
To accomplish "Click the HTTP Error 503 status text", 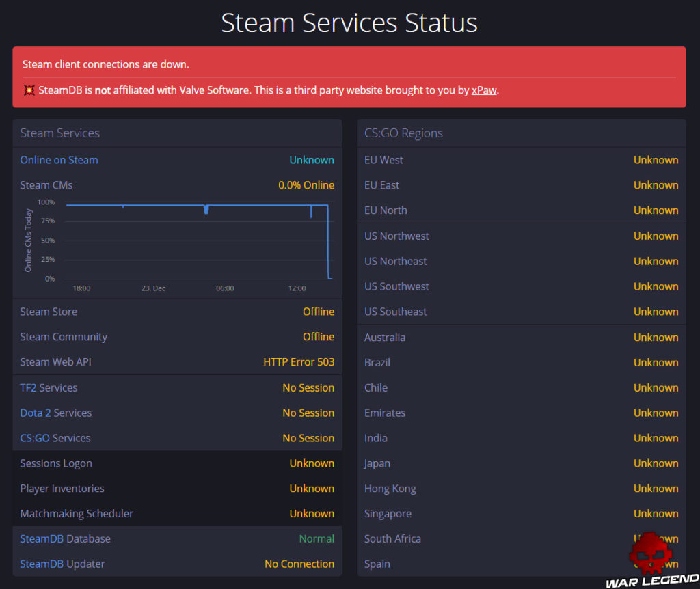I will coord(299,361).
